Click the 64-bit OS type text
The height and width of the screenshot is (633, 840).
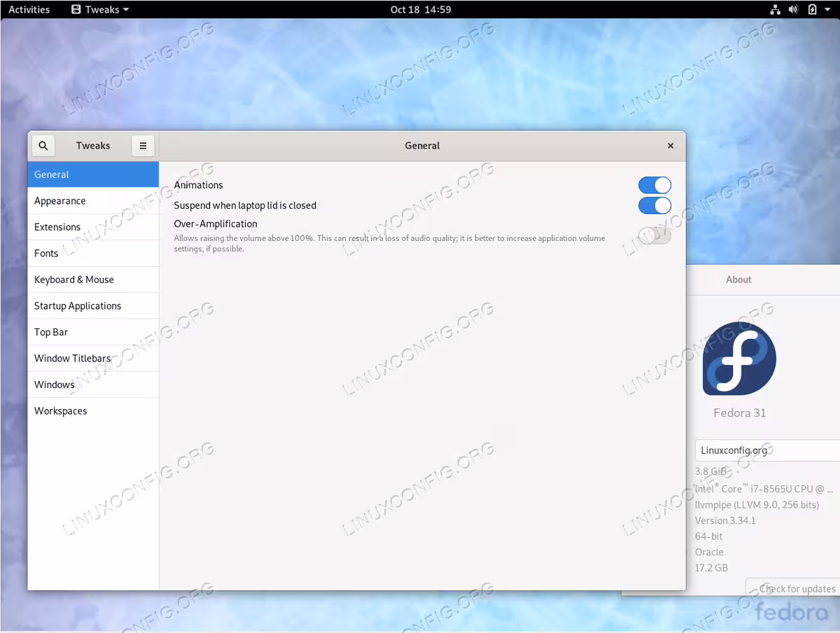[x=708, y=536]
